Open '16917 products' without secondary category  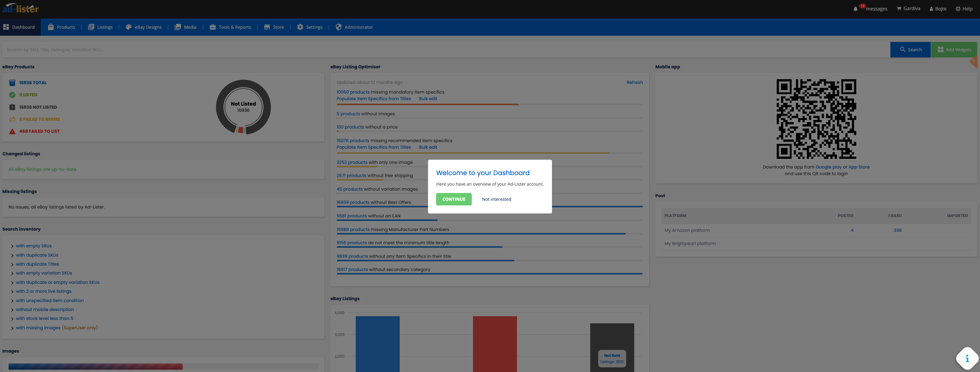coord(352,269)
